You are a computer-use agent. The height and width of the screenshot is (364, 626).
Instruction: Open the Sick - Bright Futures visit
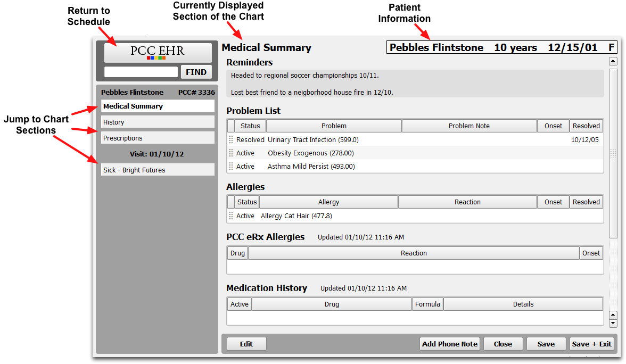pyautogui.click(x=158, y=170)
